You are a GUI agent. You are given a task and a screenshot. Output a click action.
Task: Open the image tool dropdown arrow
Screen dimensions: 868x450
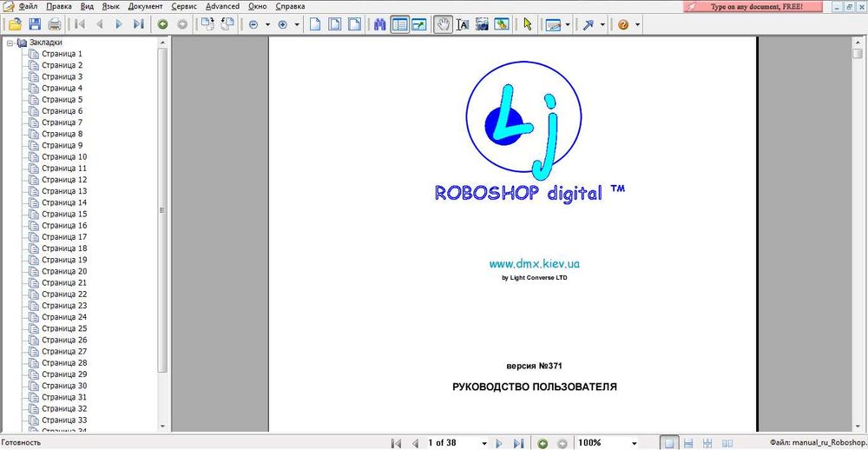tap(568, 24)
